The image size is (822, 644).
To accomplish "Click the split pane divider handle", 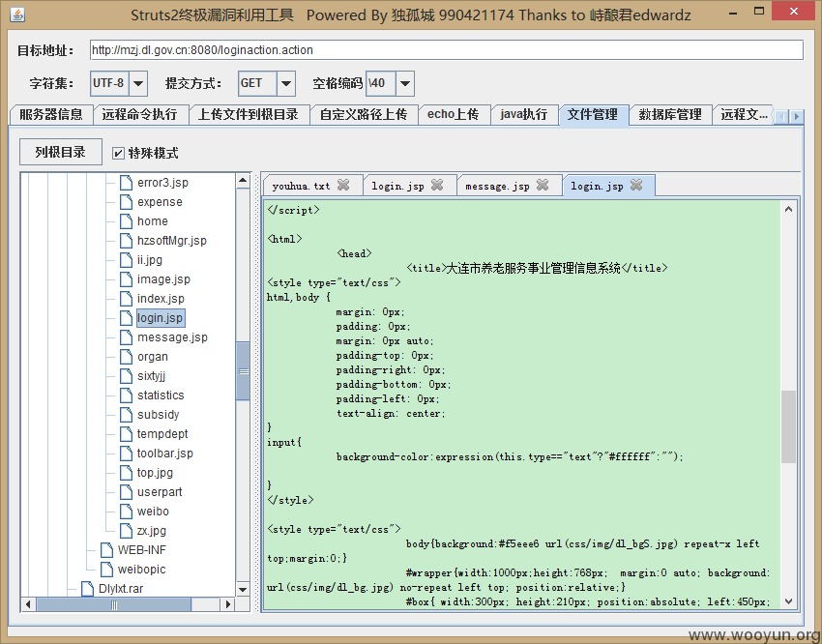I will (257, 392).
